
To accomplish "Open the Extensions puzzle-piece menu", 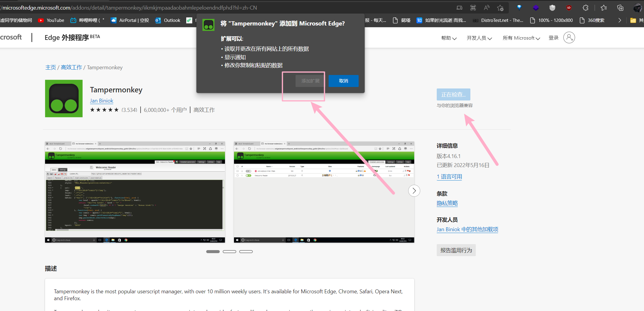I will click(x=585, y=8).
